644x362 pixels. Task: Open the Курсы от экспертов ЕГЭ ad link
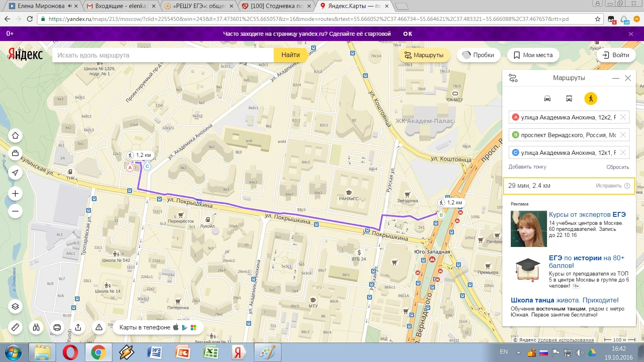click(587, 215)
